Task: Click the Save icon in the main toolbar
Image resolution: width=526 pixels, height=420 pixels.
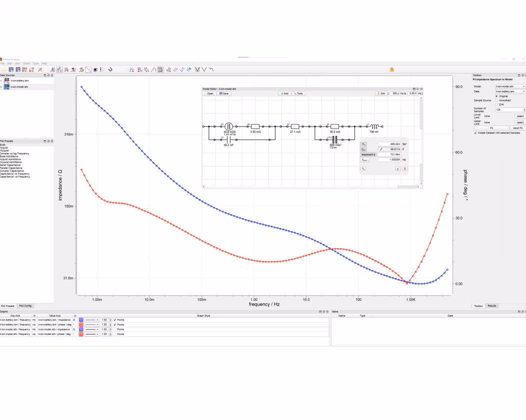Action: pos(10,69)
